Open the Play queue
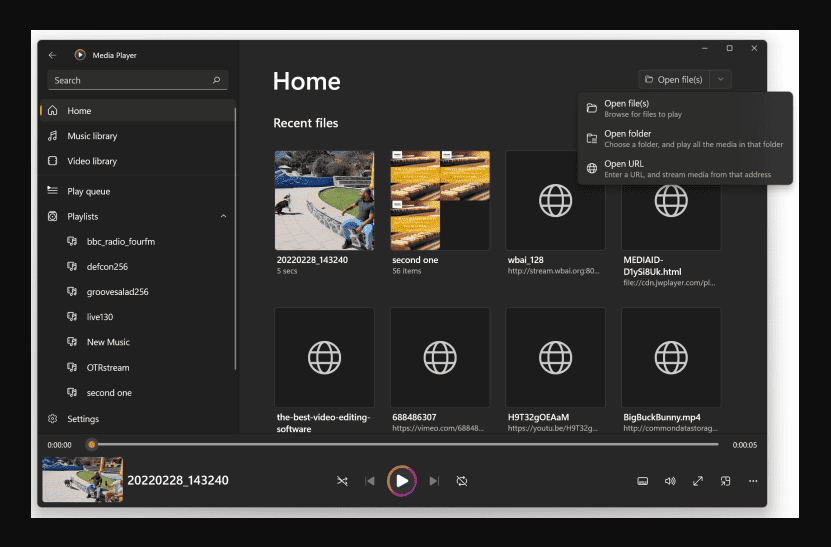831x547 pixels. coord(138,191)
